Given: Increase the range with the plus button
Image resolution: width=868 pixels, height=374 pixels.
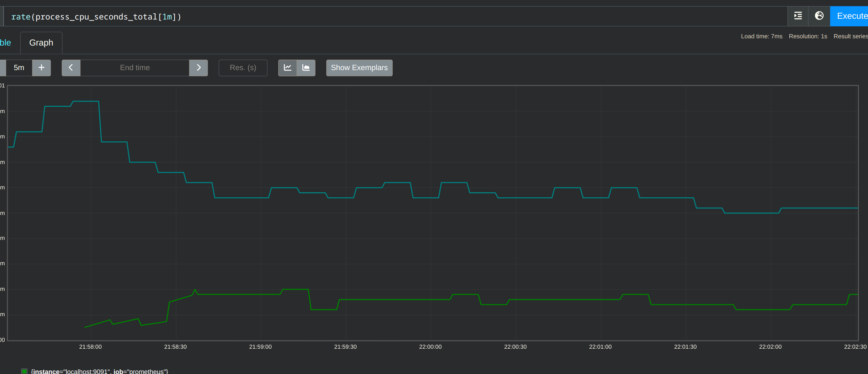Looking at the screenshot, I should (42, 68).
